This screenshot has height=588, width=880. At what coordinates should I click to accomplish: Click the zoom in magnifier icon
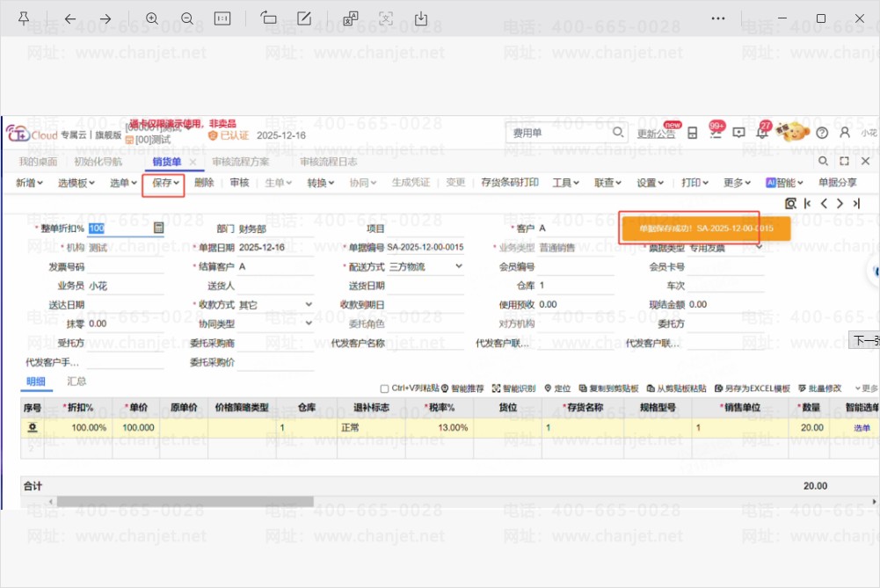(x=151, y=18)
